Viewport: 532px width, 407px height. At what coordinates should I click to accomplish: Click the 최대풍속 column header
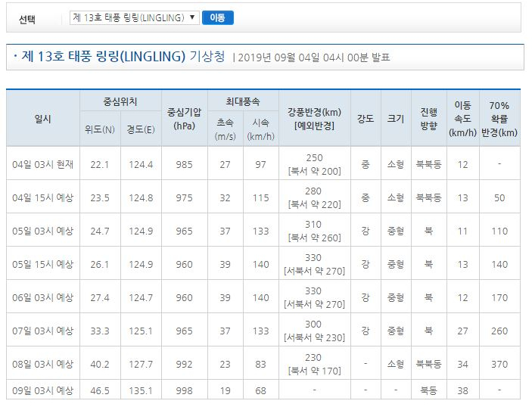coord(243,101)
